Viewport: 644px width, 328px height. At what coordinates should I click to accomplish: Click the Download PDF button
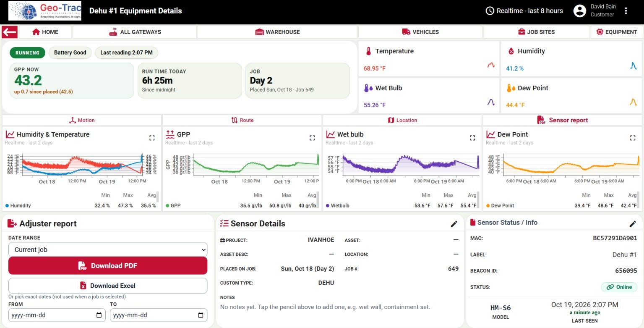(108, 265)
